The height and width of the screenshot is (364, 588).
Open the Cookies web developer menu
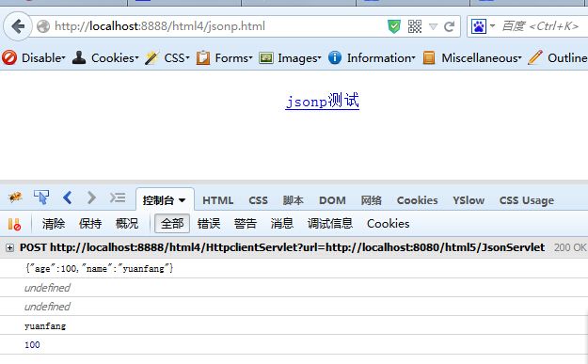pos(105,58)
